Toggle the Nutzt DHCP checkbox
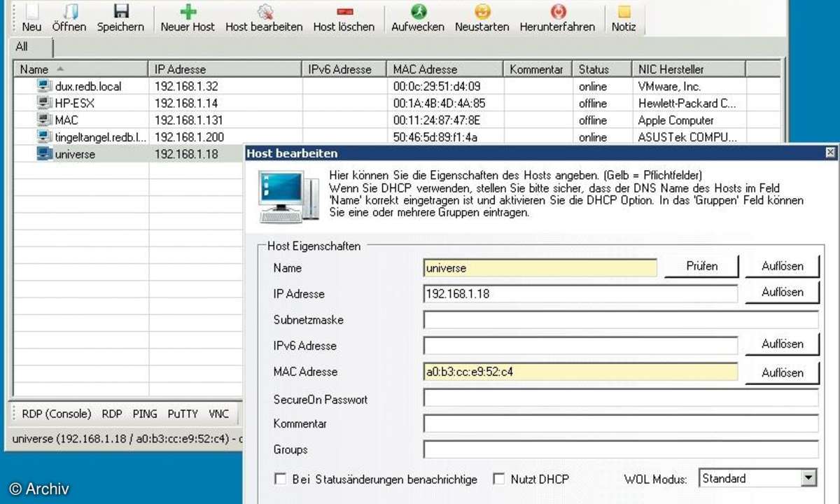This screenshot has width=840, height=504. tap(499, 479)
